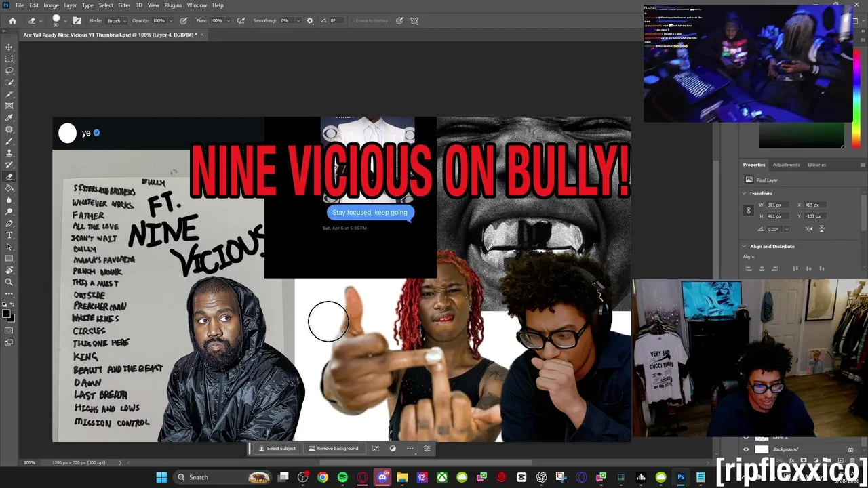Click the width W input field
This screenshot has height=488, width=868.
777,205
